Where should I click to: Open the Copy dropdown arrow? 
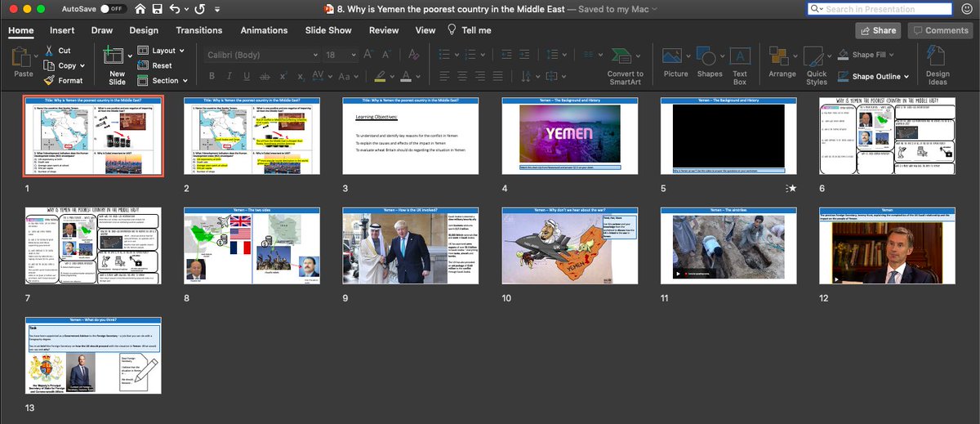[x=83, y=65]
